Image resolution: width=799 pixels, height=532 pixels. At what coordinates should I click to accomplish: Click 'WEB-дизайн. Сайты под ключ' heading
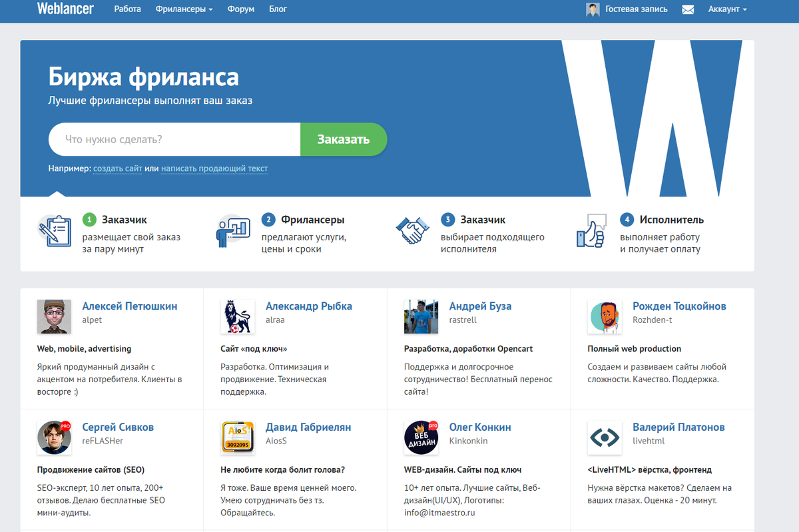[x=463, y=469]
